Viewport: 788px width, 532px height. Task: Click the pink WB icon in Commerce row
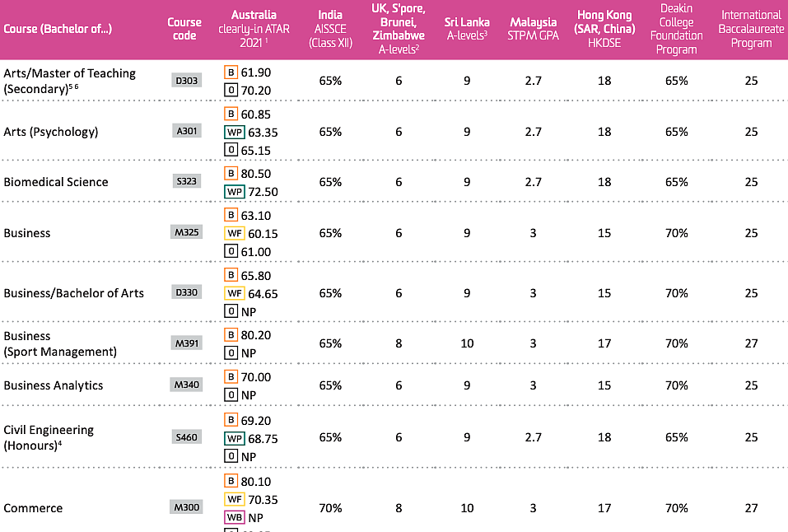click(x=234, y=517)
